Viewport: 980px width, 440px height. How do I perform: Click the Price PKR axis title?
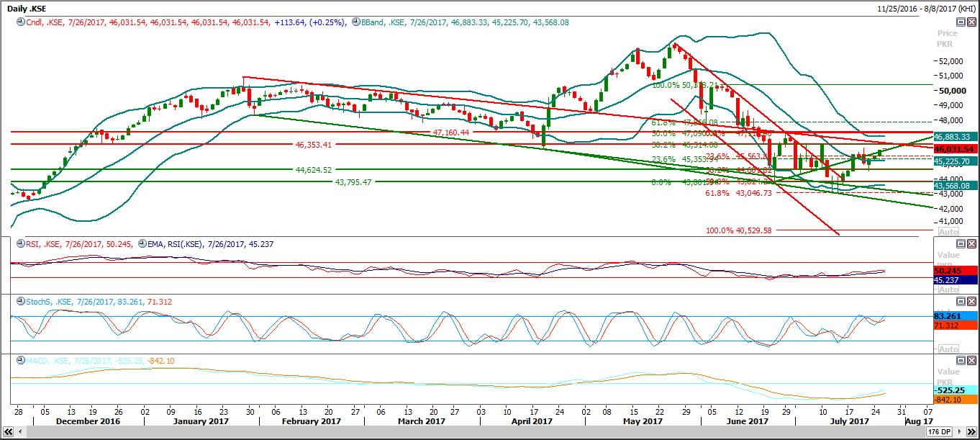948,38
